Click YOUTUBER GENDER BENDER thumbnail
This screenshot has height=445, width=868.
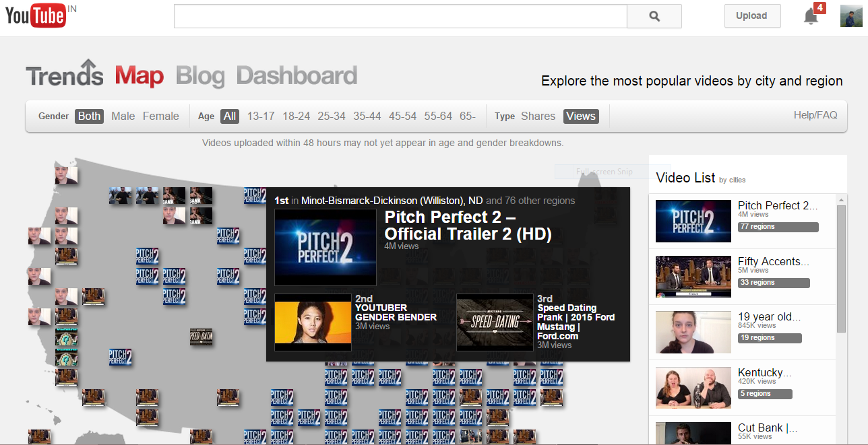(x=313, y=322)
